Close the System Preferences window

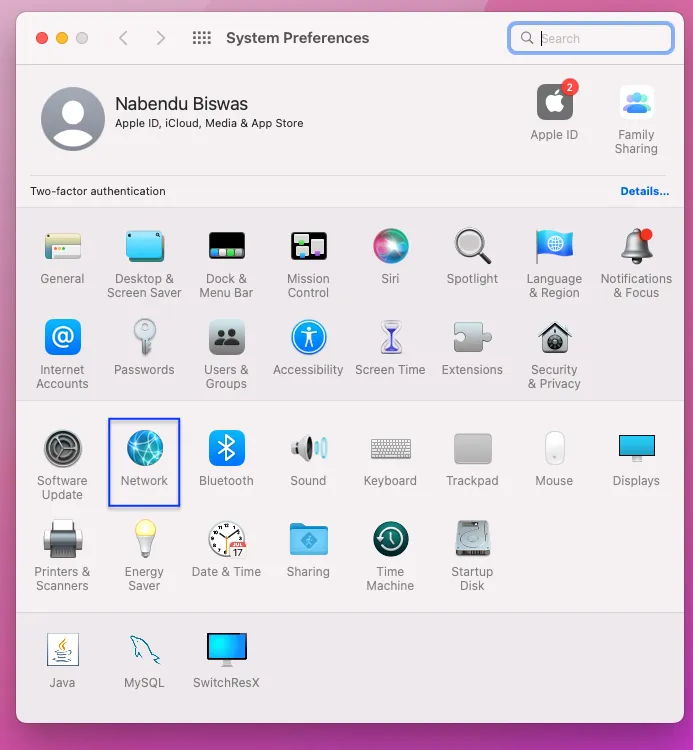(x=42, y=38)
